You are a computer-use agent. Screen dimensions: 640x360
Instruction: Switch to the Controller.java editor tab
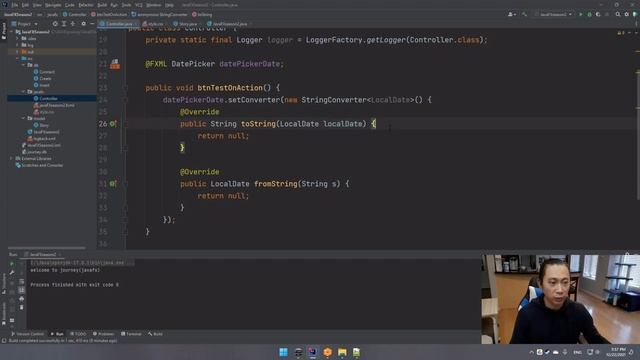118,24
